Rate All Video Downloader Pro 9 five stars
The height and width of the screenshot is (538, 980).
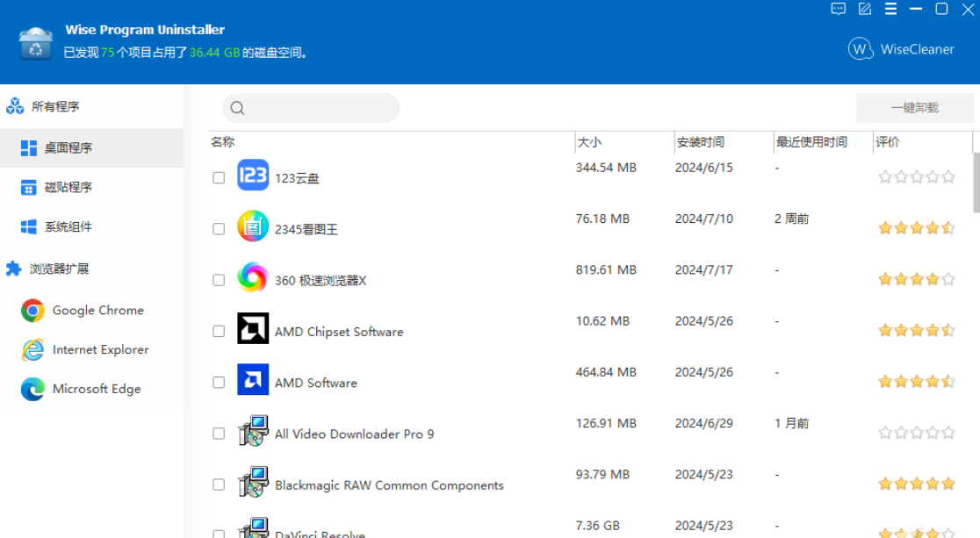pos(948,432)
